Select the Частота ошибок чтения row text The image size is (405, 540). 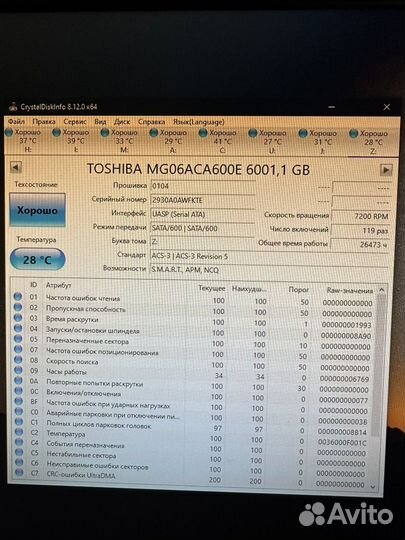pos(83,298)
